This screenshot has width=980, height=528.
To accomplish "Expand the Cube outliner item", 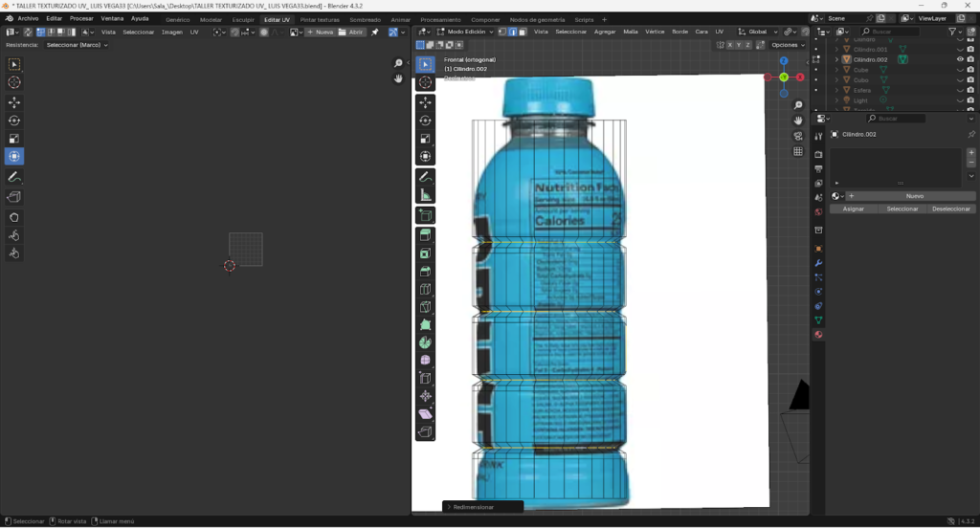I will tap(836, 70).
